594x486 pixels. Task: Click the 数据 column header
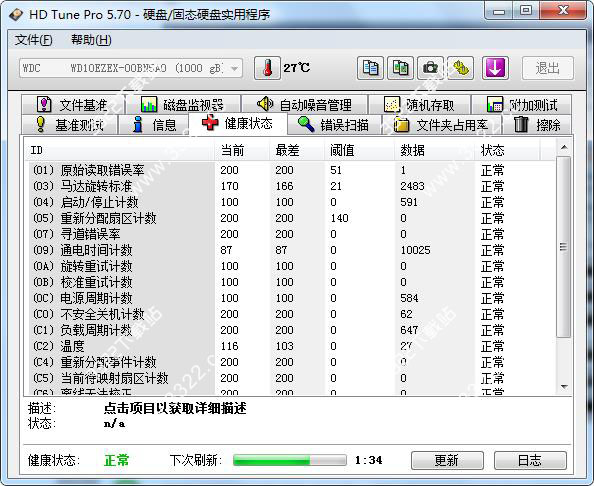coord(435,150)
